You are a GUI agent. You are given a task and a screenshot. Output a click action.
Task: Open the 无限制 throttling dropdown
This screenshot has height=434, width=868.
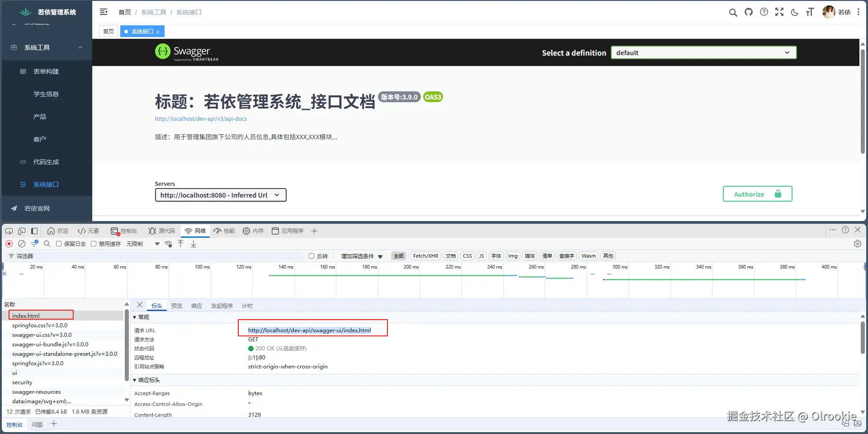click(x=143, y=244)
